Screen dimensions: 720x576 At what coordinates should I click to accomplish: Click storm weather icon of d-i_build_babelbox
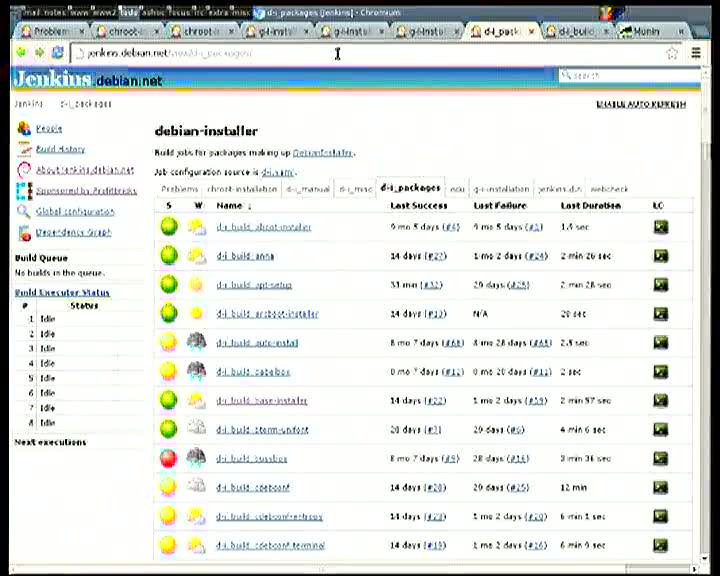197,371
